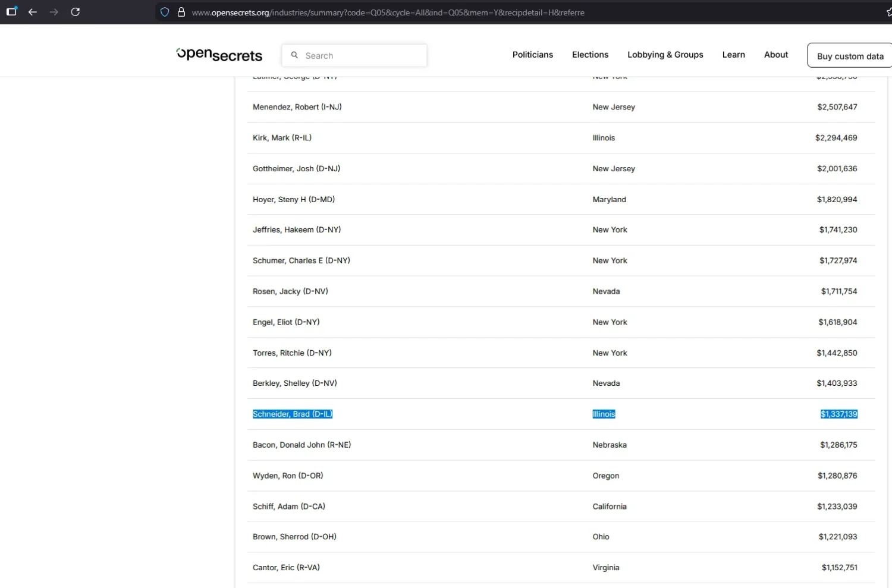Click the magnifier icon in the search box

294,55
